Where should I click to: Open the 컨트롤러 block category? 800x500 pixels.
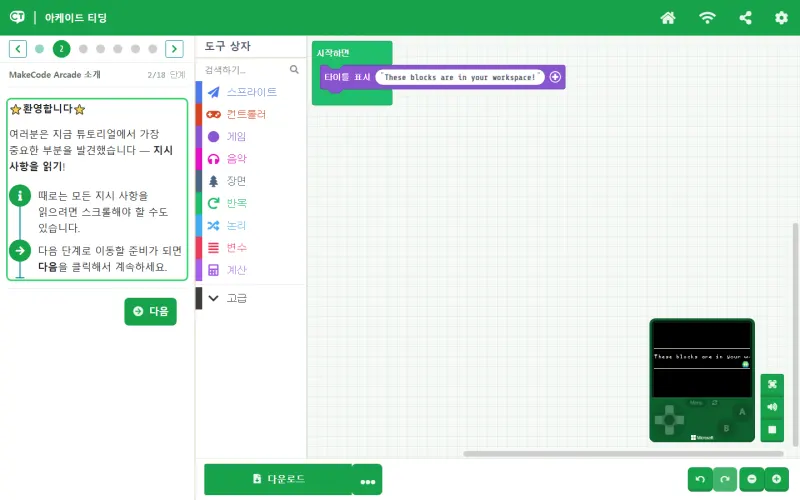point(250,114)
